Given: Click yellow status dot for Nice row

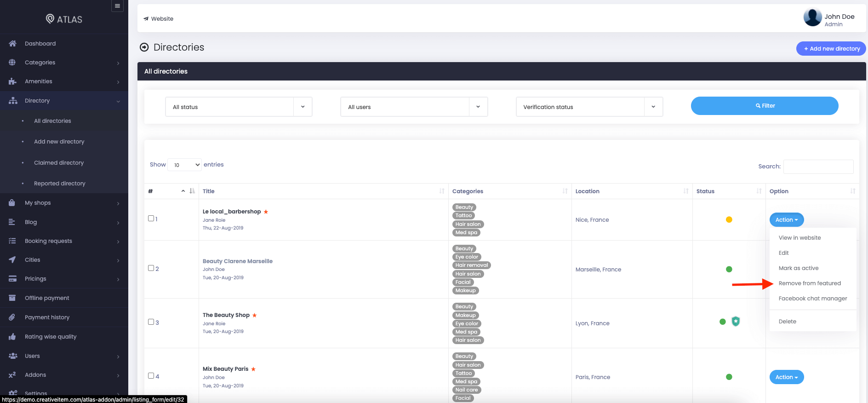Looking at the screenshot, I should [729, 219].
